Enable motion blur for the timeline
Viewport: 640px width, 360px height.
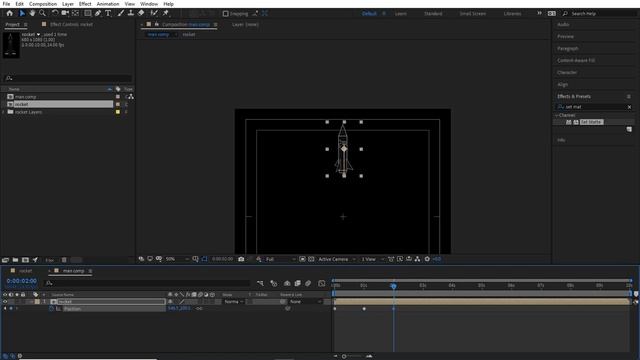[x=308, y=283]
